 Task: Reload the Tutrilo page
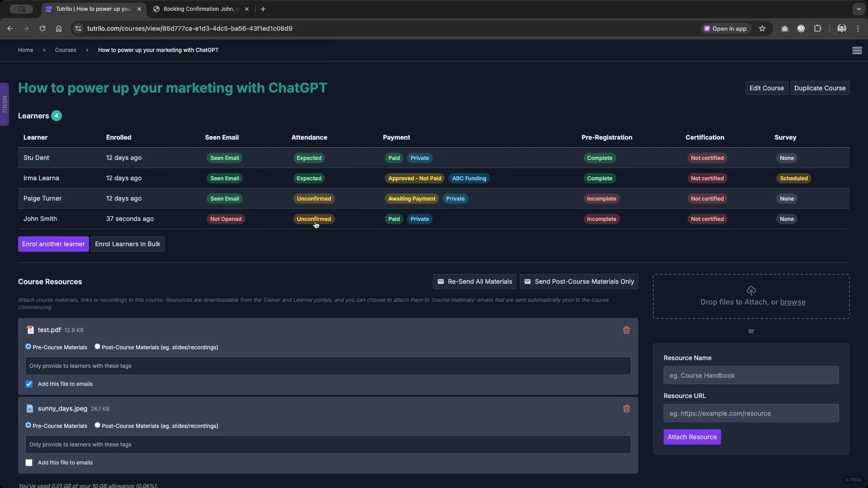42,28
